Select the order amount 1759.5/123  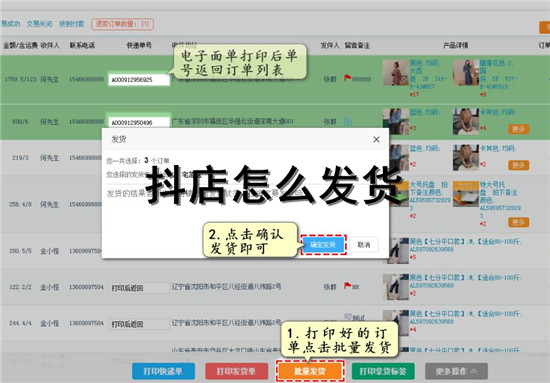coord(20,79)
